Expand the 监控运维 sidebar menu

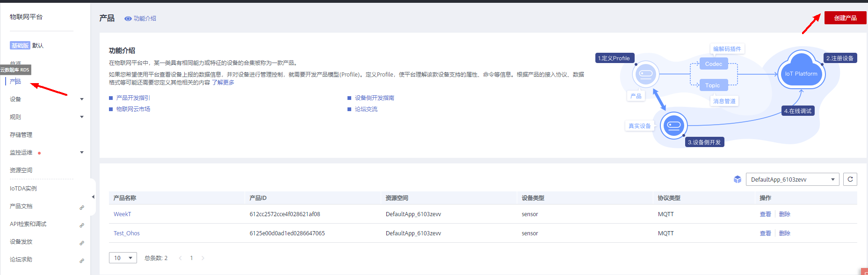pyautogui.click(x=82, y=152)
